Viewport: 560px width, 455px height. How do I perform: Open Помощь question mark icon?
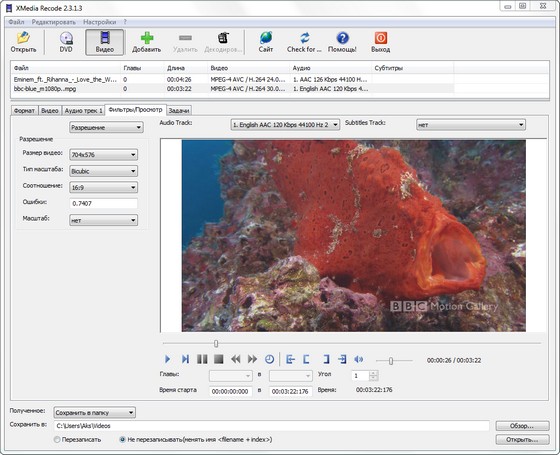coord(342,38)
